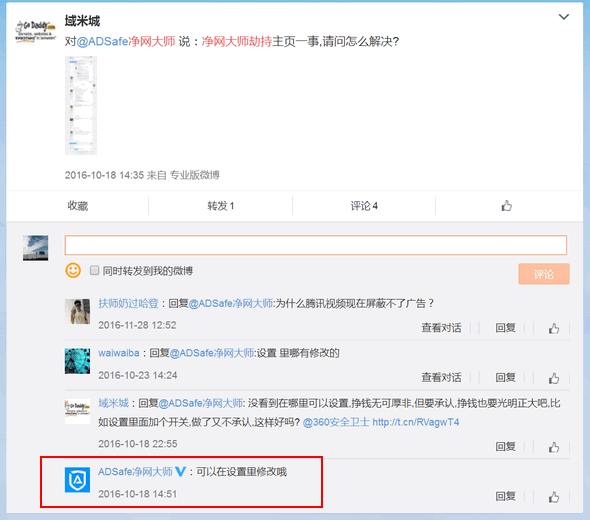
Task: Select the 转发 1 action
Action: click(x=220, y=206)
